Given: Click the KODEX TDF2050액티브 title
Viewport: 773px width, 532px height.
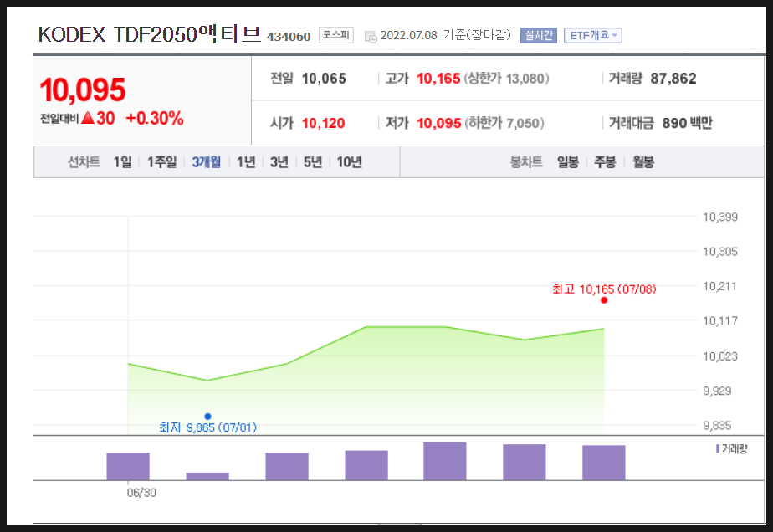Looking at the screenshot, I should pyautogui.click(x=150, y=34).
